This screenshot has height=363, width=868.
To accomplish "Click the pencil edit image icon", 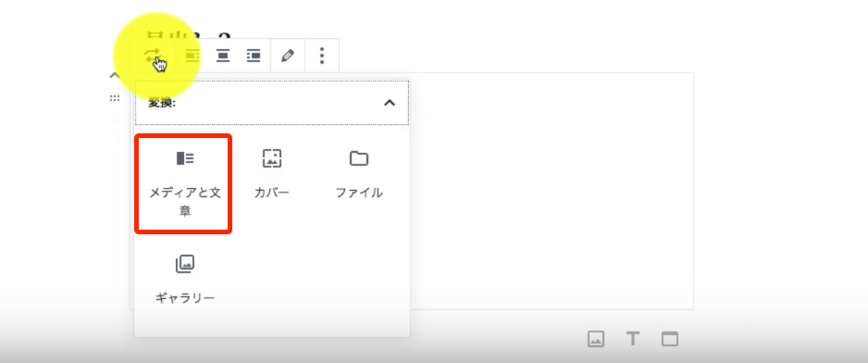I will 287,56.
